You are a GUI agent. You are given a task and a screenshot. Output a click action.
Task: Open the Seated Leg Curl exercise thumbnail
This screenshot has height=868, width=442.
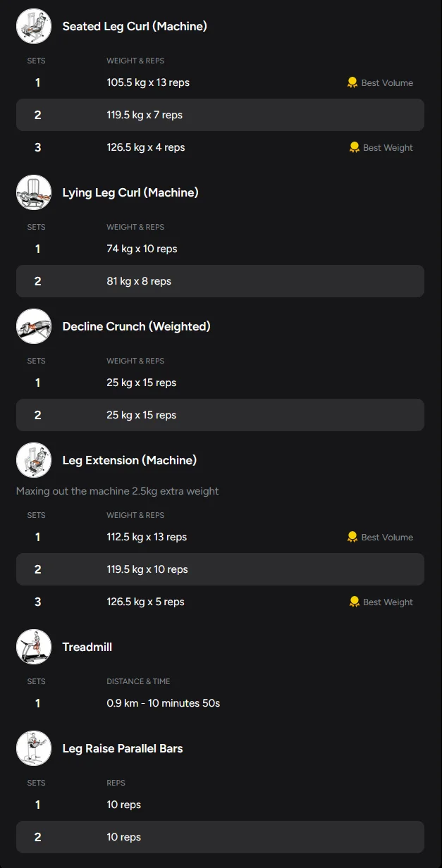(34, 26)
